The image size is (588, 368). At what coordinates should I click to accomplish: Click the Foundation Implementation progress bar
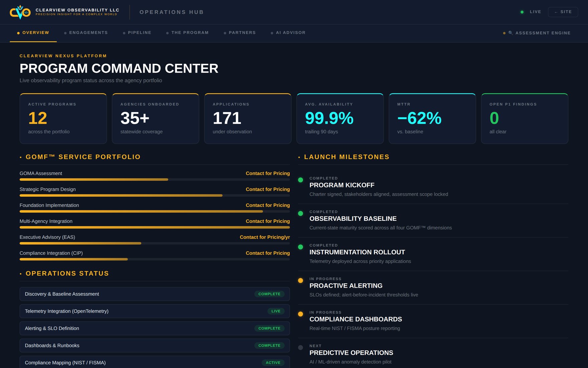coord(155,211)
